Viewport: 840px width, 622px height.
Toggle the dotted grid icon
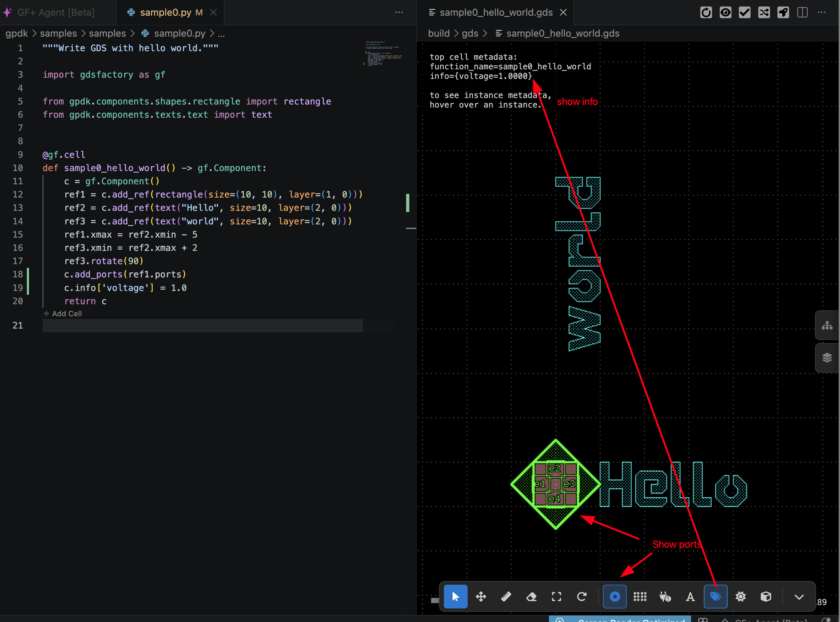[640, 597]
